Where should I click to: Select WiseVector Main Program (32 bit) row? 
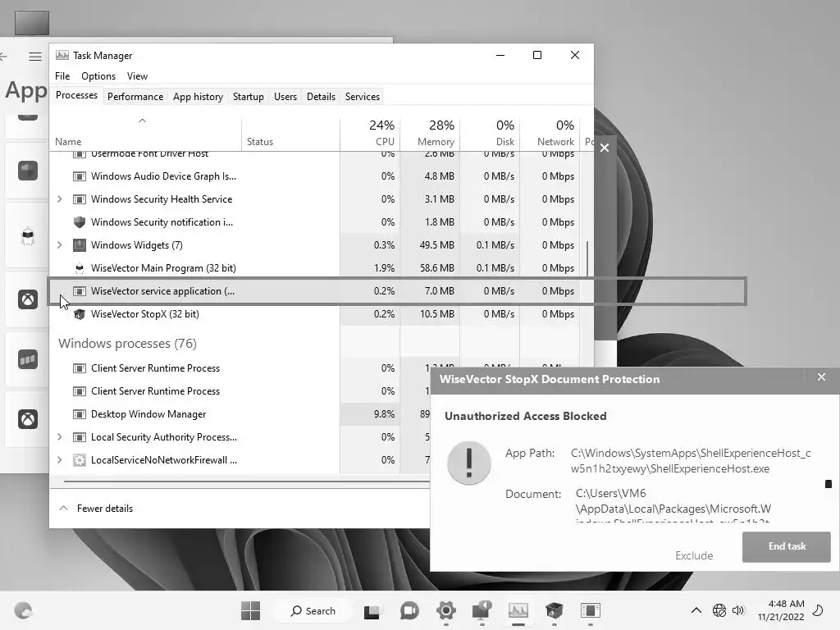[x=316, y=268]
